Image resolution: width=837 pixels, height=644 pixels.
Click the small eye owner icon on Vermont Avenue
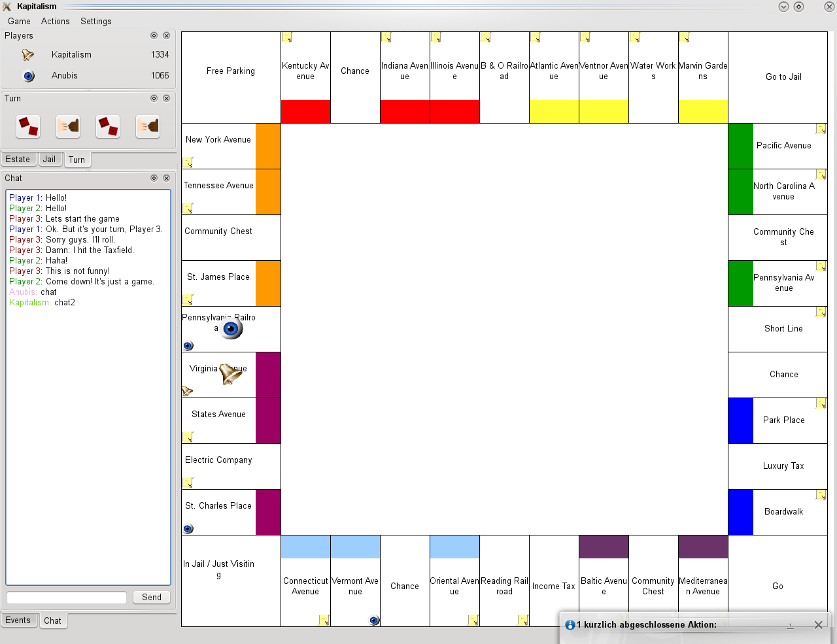click(x=375, y=620)
